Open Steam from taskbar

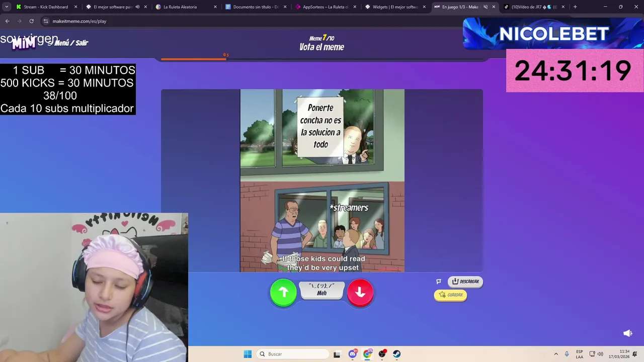click(x=397, y=354)
